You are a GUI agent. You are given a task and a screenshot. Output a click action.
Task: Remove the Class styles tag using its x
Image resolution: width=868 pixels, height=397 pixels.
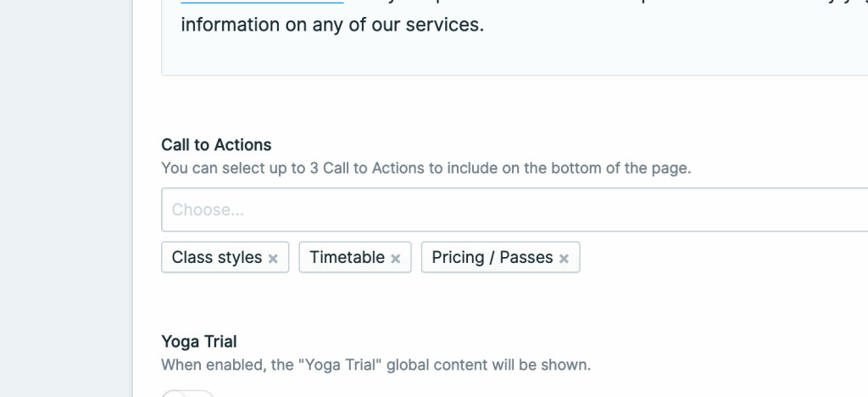(x=273, y=259)
